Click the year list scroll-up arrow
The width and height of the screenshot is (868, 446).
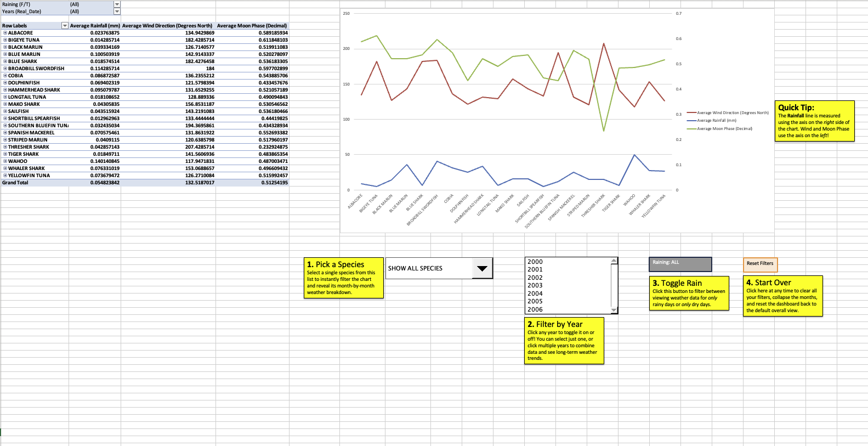614,261
